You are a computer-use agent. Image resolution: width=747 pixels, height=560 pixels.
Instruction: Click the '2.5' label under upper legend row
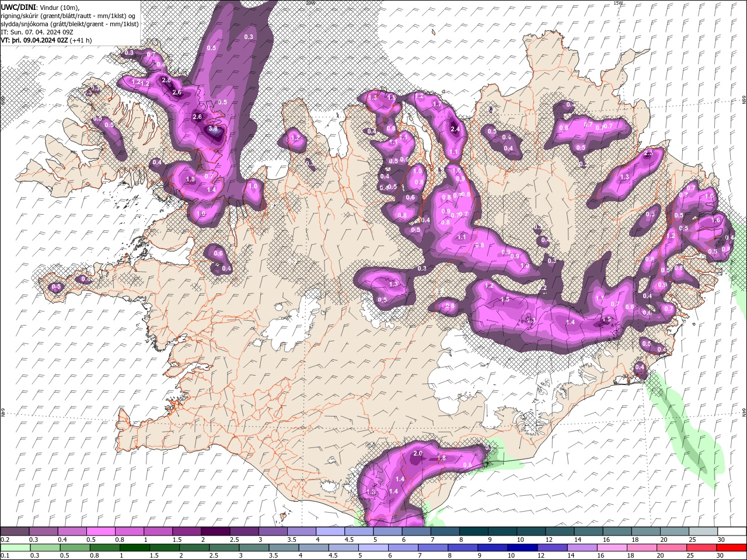click(235, 540)
